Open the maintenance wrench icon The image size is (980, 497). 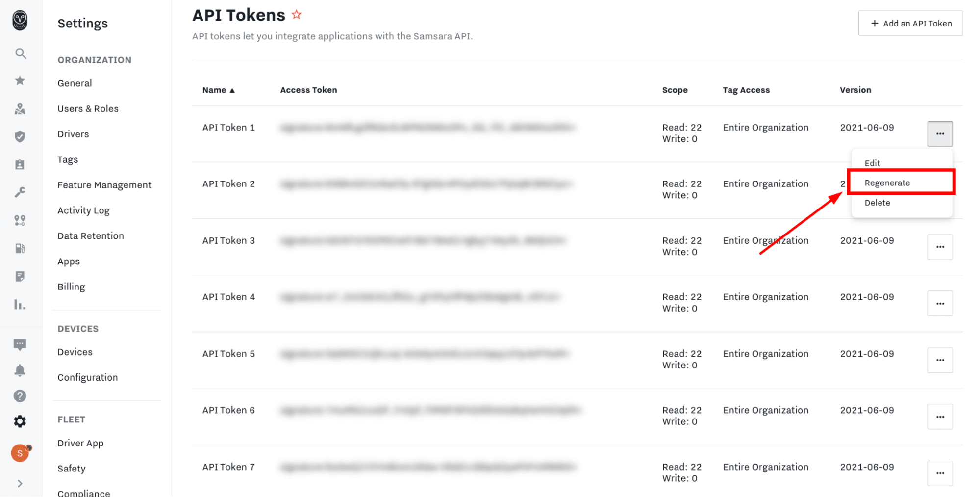point(20,192)
